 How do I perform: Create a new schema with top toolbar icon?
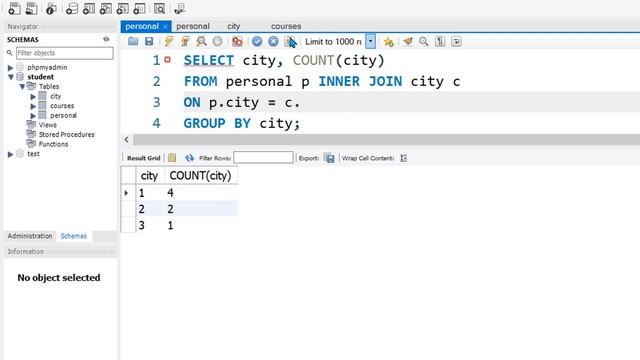coord(72,9)
